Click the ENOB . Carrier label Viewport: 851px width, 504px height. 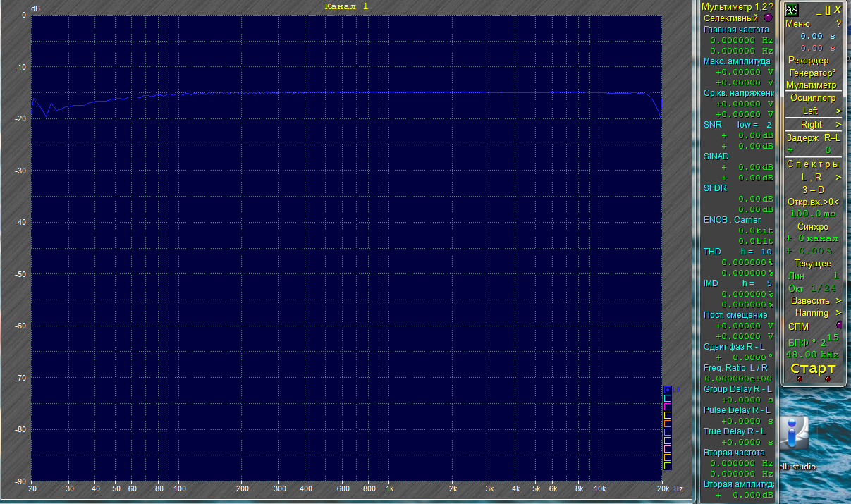tap(732, 220)
